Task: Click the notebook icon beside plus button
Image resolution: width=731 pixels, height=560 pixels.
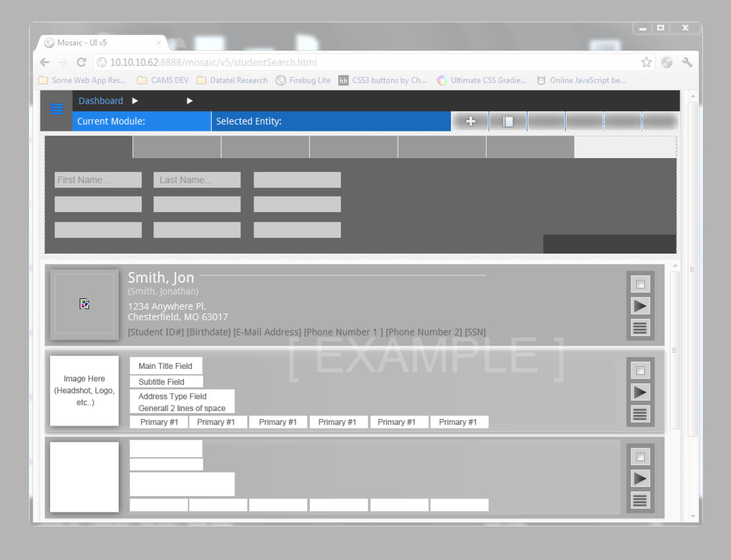Action: click(508, 121)
